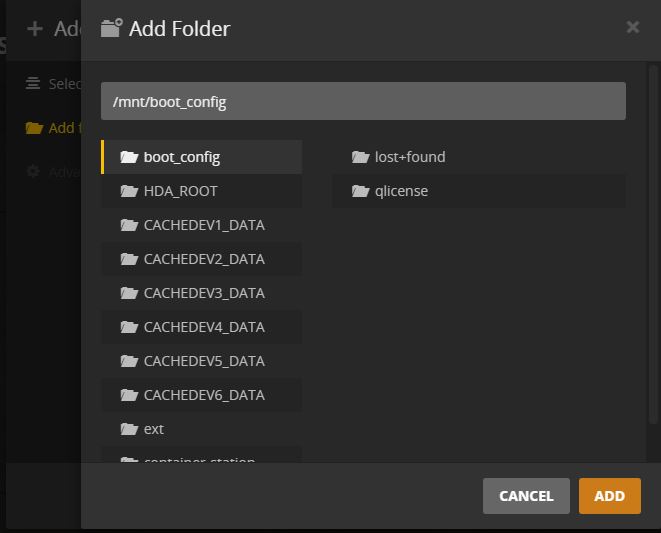Select the partially visible container-station folder
This screenshot has height=533, width=661.
[199, 458]
